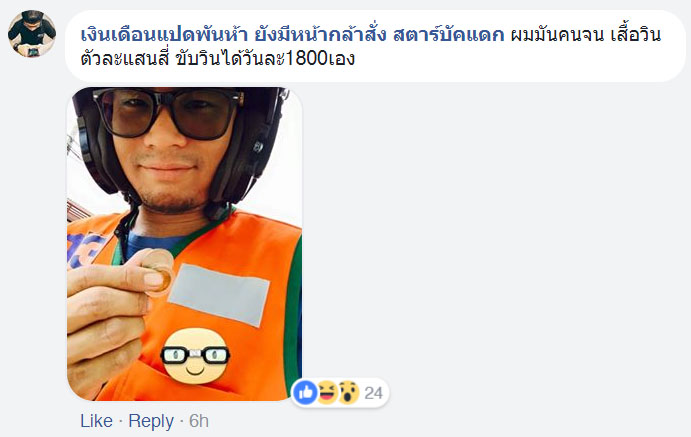Click the สตาร์บัคแดก part of the name
This screenshot has height=437, width=691.
click(448, 34)
